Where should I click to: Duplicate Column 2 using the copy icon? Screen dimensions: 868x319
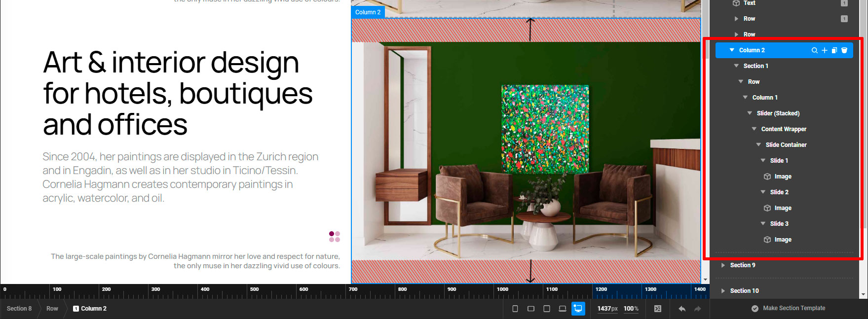[x=834, y=50]
